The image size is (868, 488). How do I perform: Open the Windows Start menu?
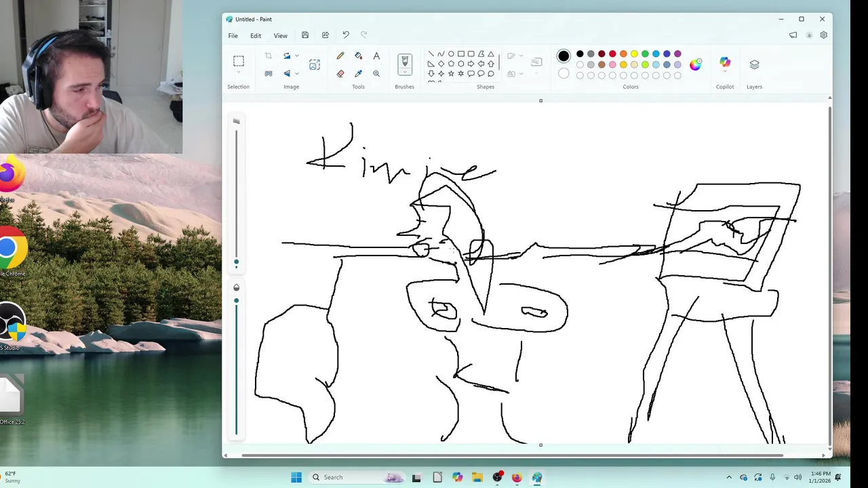click(x=296, y=477)
